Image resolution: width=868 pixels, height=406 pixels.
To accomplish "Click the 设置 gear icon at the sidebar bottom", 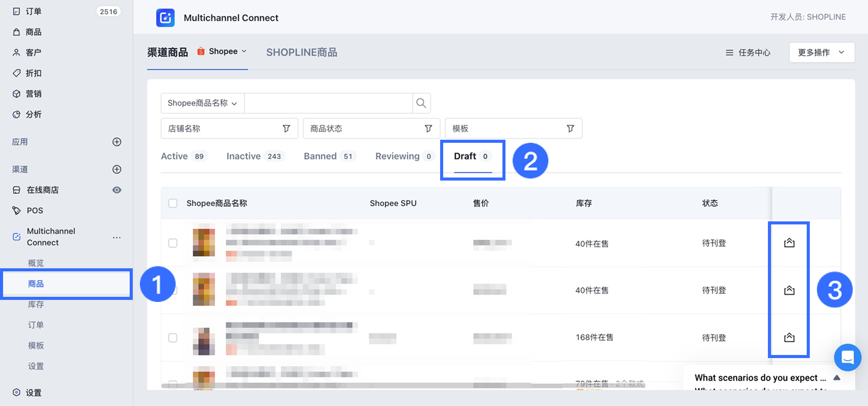I will [x=16, y=392].
